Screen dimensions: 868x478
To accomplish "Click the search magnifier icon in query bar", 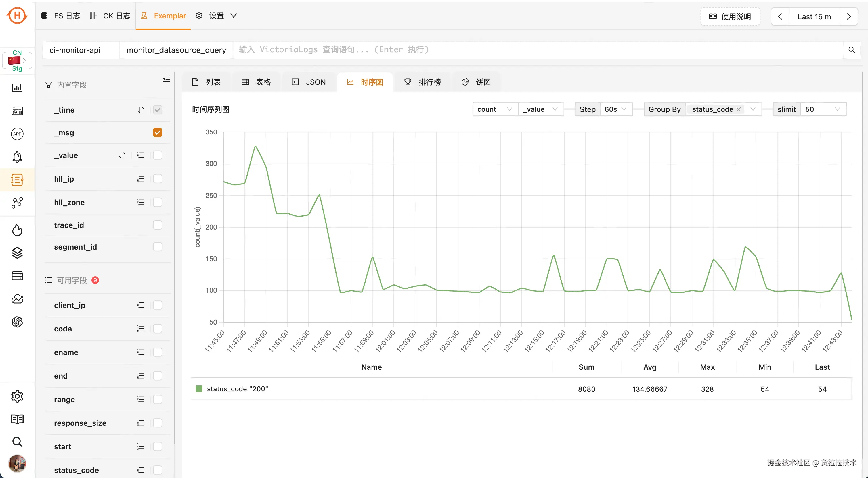I will (x=851, y=50).
